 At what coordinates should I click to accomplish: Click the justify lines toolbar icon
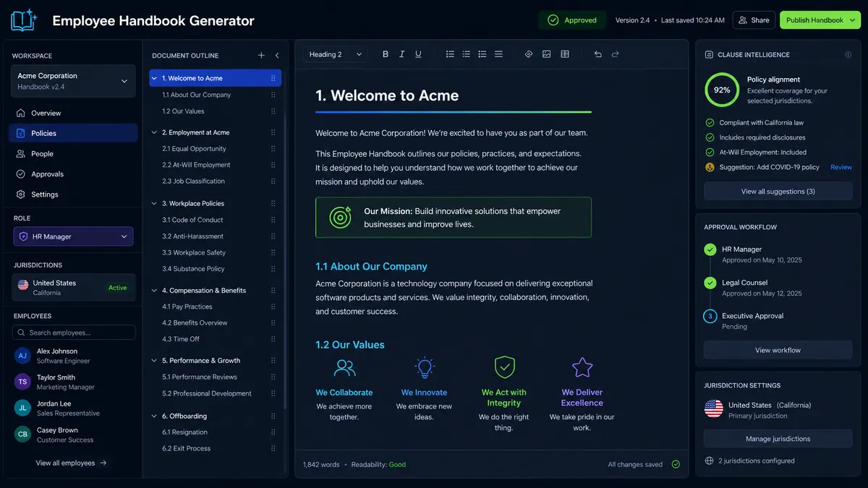498,54
